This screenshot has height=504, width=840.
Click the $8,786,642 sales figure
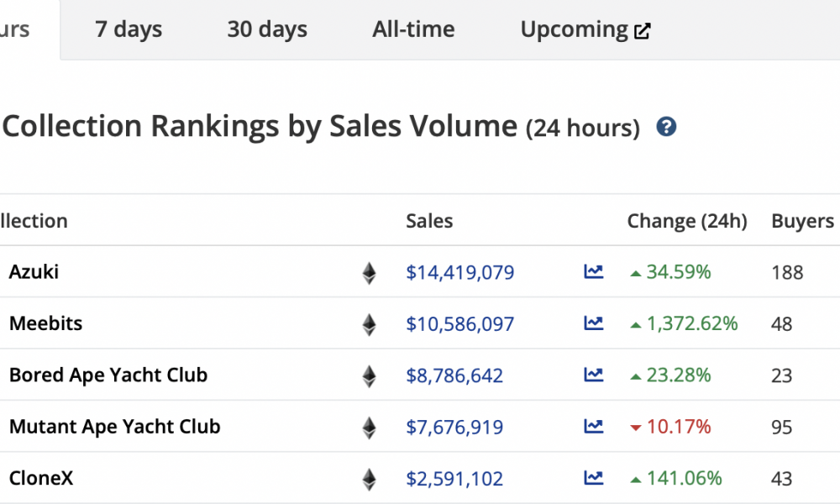pos(454,375)
